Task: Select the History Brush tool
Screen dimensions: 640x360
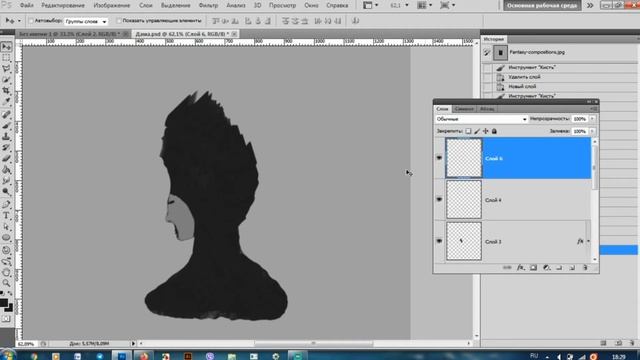Action: click(x=6, y=147)
